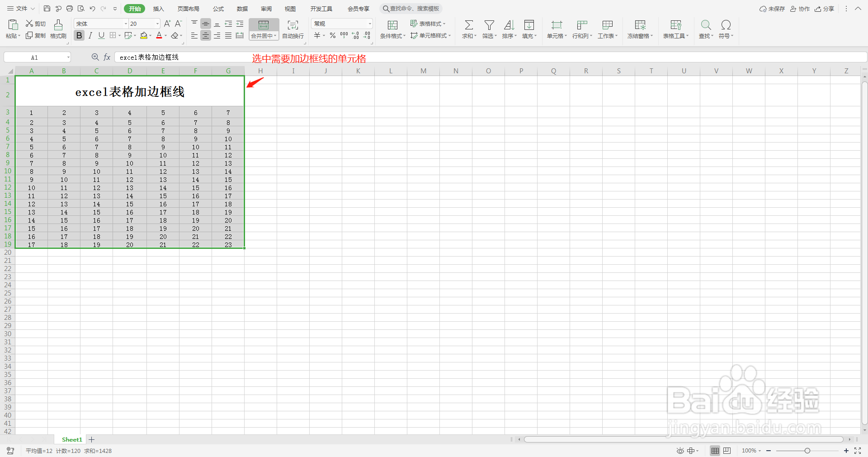Increase font size with A+ icon
Screen dimensions: 868x457
pyautogui.click(x=167, y=24)
